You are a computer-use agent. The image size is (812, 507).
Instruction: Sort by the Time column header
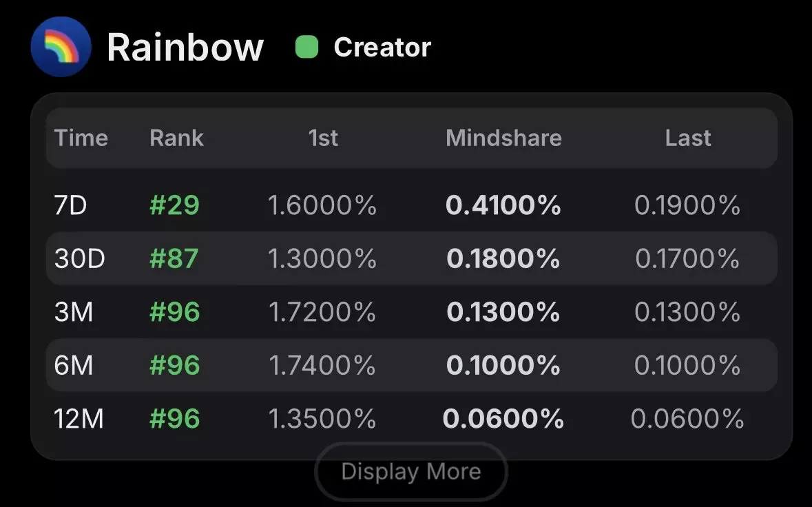(81, 138)
